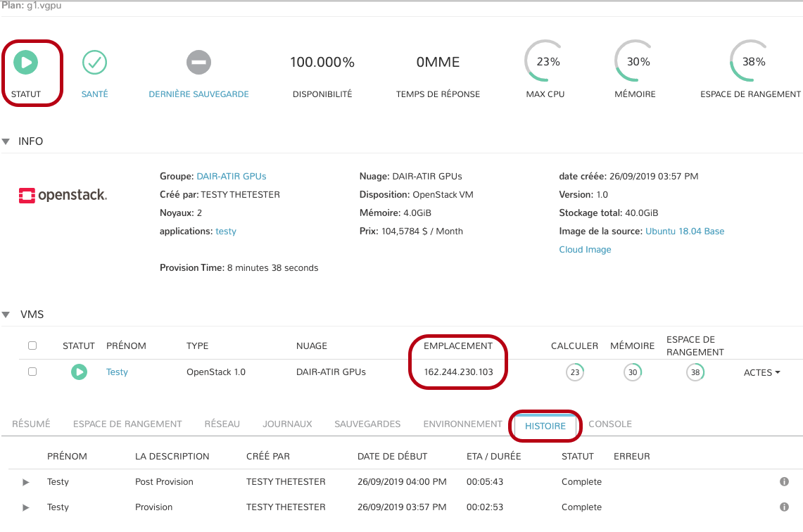Screen dimensions: 803x532
Task: Click the green play Statut icon
Action: click(26, 63)
